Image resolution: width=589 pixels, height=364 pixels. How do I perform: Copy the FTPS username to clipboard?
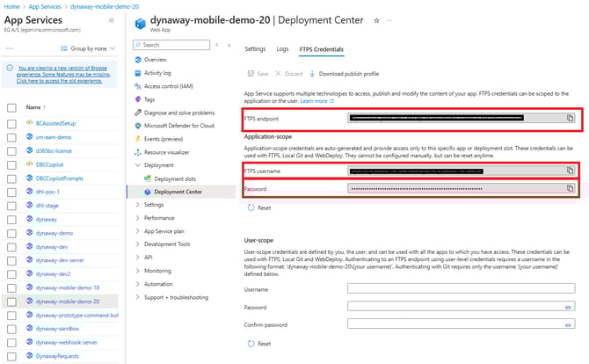[570, 171]
